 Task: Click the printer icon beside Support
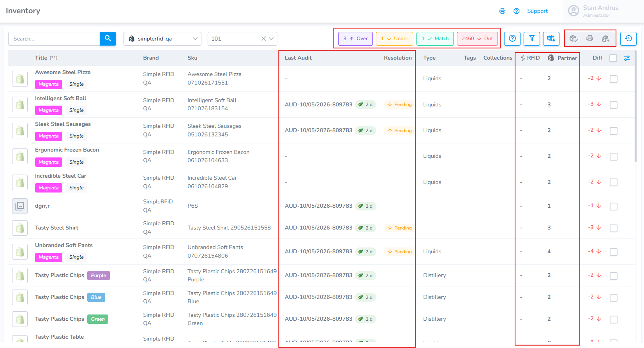click(502, 11)
